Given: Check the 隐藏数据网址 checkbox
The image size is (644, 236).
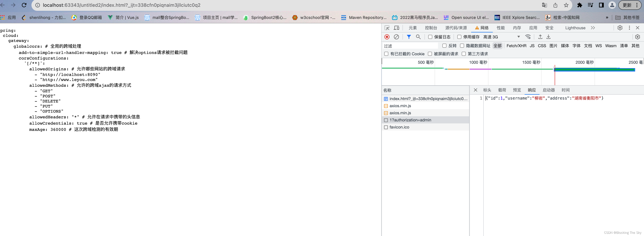Looking at the screenshot, I should (x=462, y=46).
